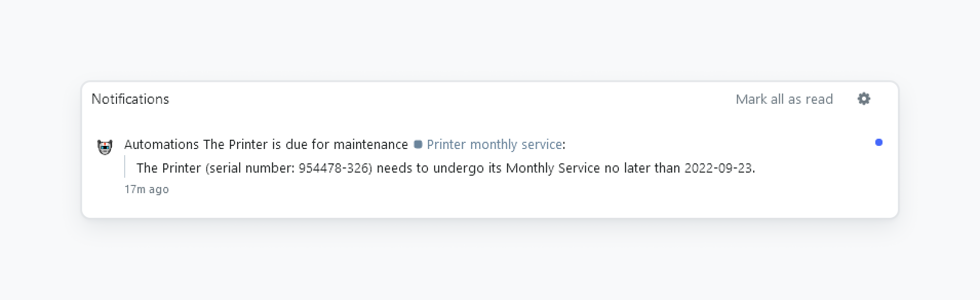
Task: Click "Monthly Service" in the quoted message
Action: pyautogui.click(x=553, y=168)
